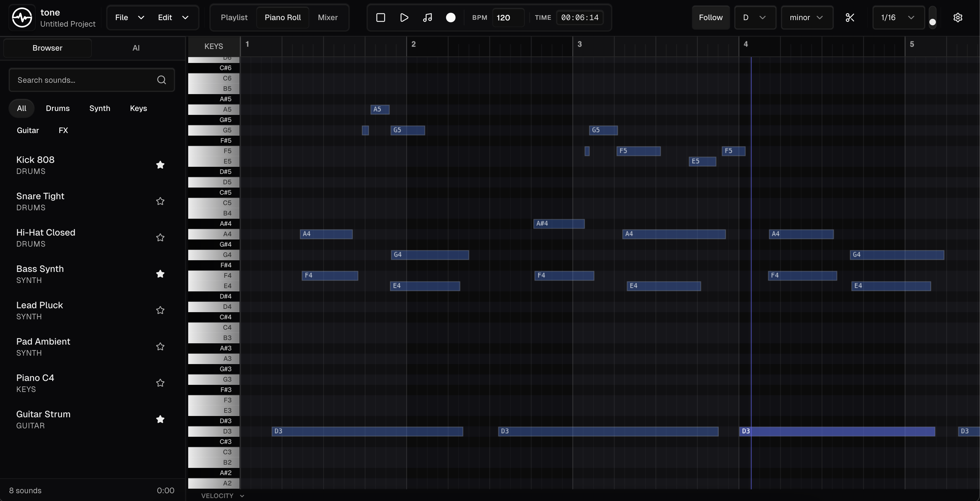Open the D key dropdown
The width and height of the screenshot is (980, 501).
coord(755,18)
